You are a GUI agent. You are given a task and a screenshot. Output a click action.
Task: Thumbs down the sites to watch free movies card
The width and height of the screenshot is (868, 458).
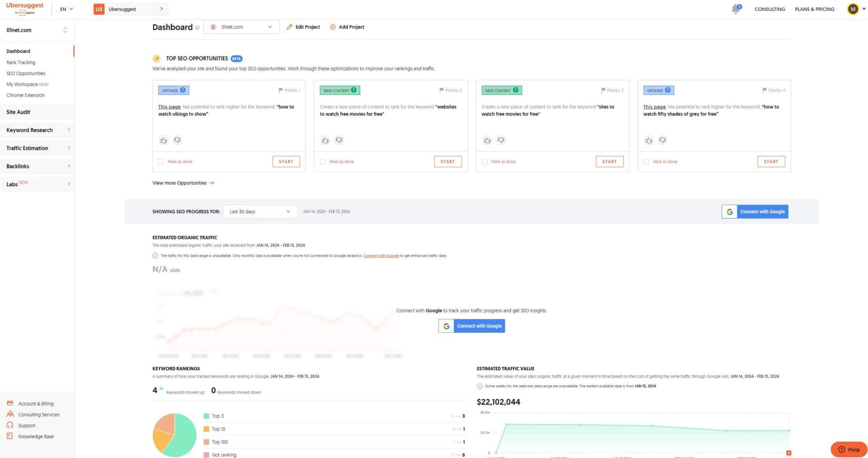coord(501,140)
